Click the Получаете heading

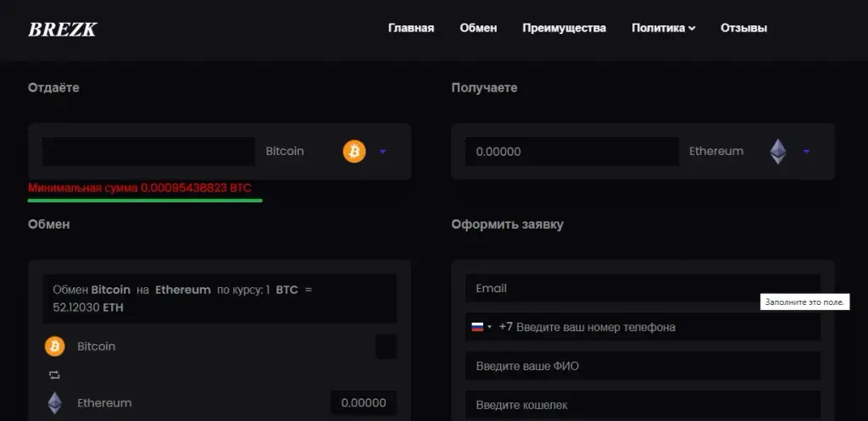click(x=484, y=87)
